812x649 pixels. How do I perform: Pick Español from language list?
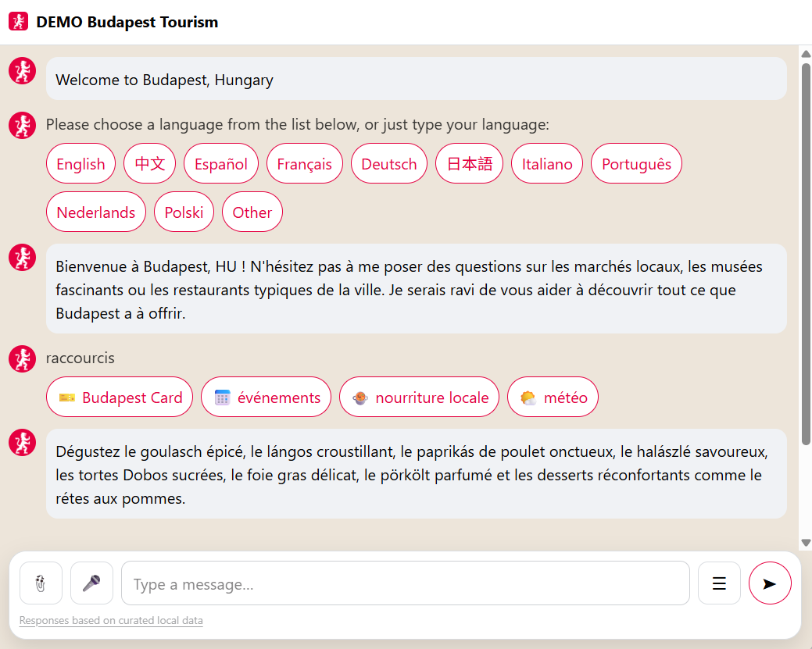pos(221,164)
